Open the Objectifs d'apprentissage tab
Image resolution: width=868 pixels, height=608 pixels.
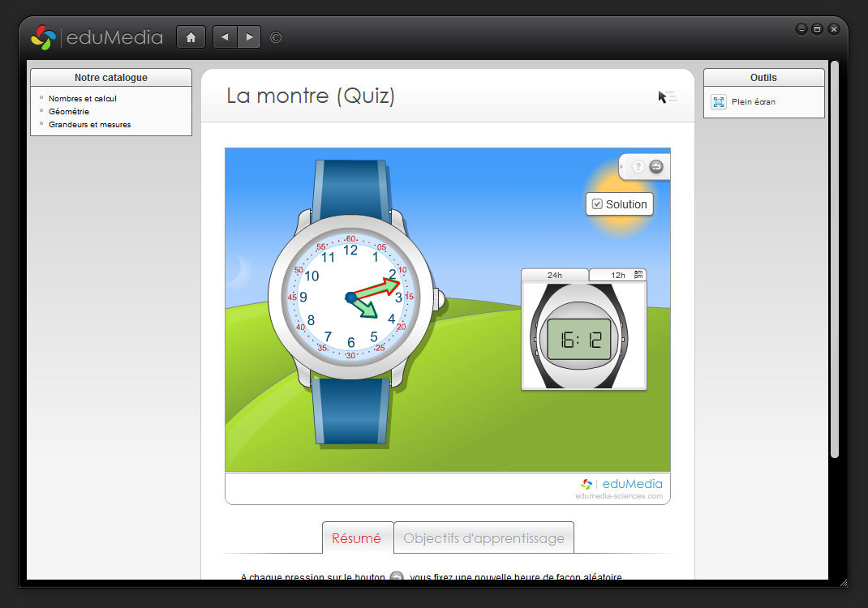coord(483,538)
